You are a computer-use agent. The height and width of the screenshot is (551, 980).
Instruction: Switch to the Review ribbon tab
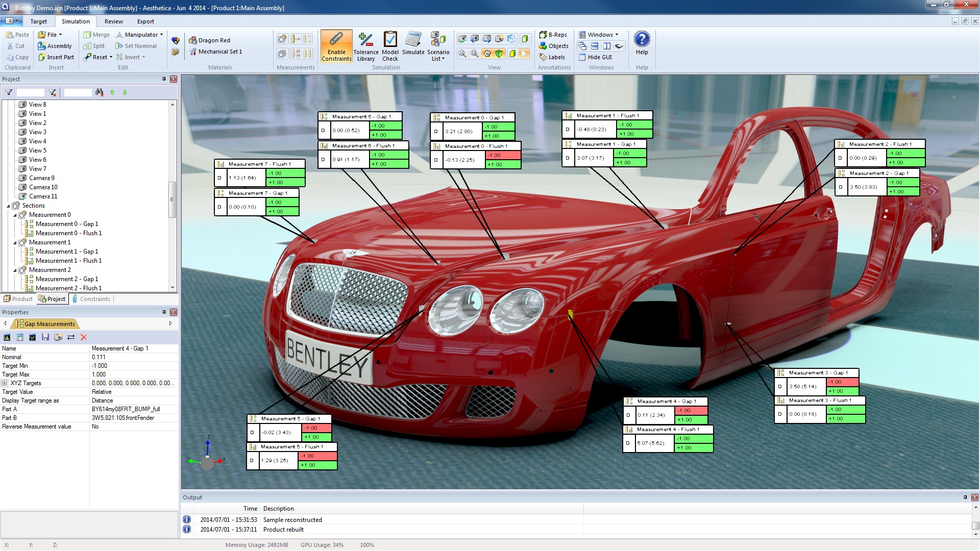(113, 21)
